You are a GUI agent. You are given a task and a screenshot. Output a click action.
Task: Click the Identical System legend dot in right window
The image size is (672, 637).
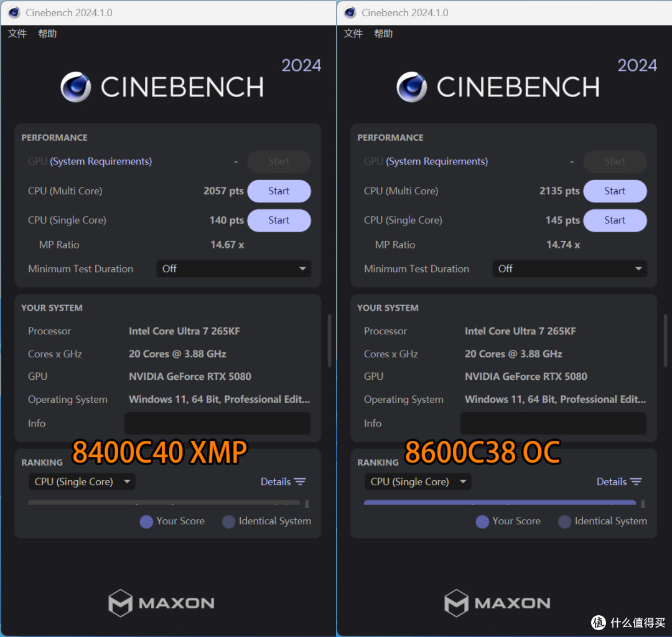[565, 522]
